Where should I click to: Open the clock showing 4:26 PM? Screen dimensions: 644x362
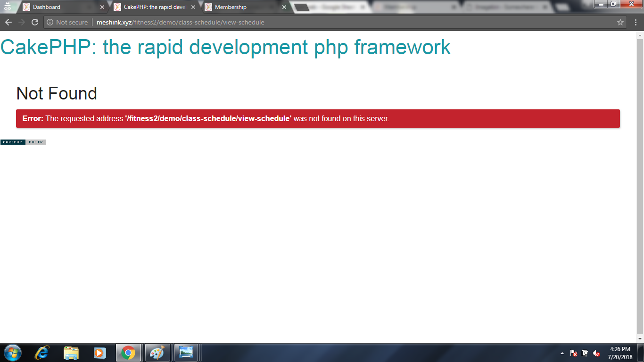click(x=620, y=353)
